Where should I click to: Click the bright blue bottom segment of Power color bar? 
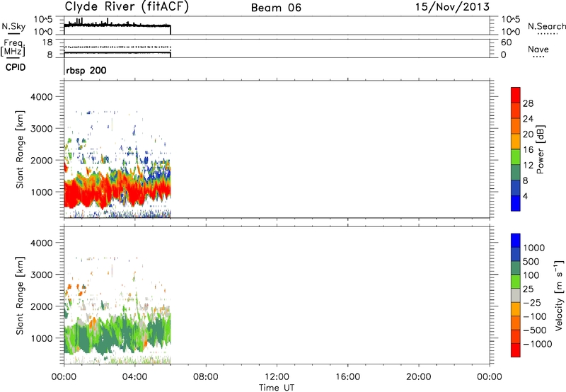pos(516,203)
